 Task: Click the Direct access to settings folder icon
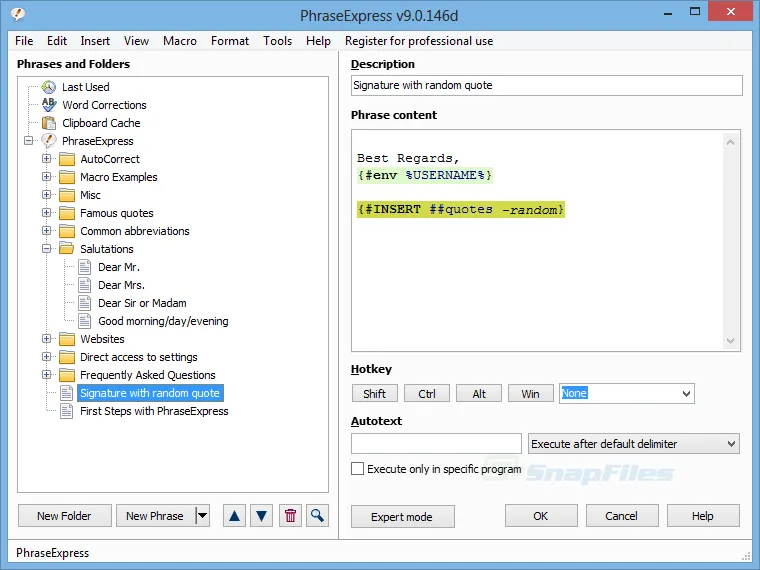tap(67, 357)
